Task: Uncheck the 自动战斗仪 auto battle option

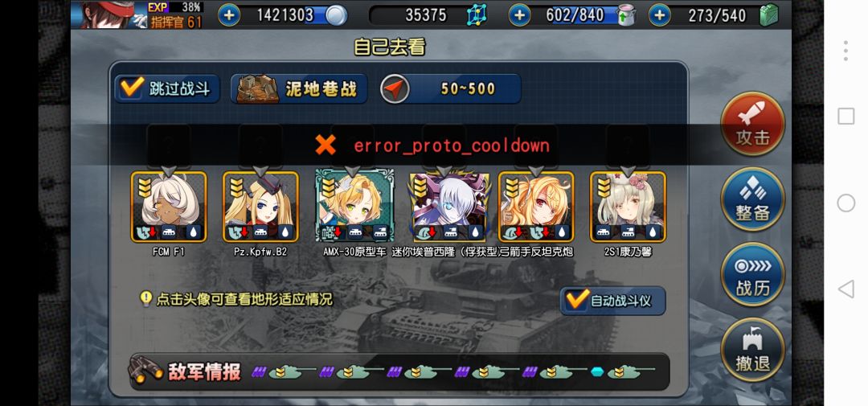Action: [612, 301]
